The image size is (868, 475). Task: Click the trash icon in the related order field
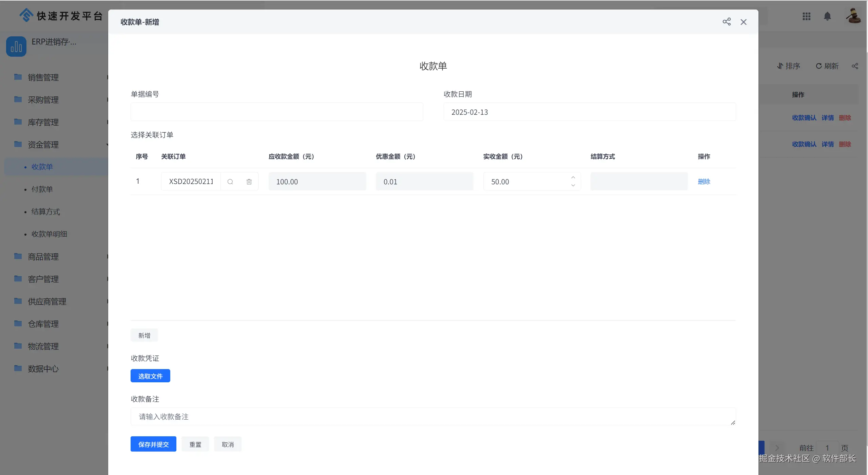coord(249,182)
